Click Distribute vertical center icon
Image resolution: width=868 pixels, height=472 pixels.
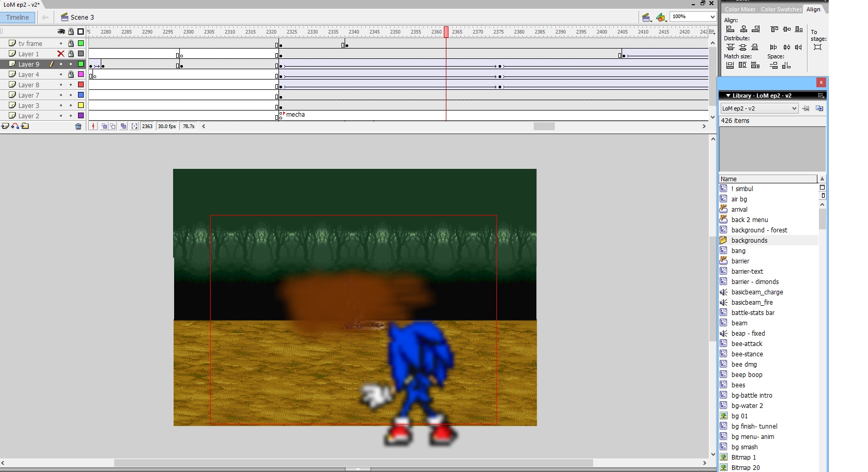[742, 47]
